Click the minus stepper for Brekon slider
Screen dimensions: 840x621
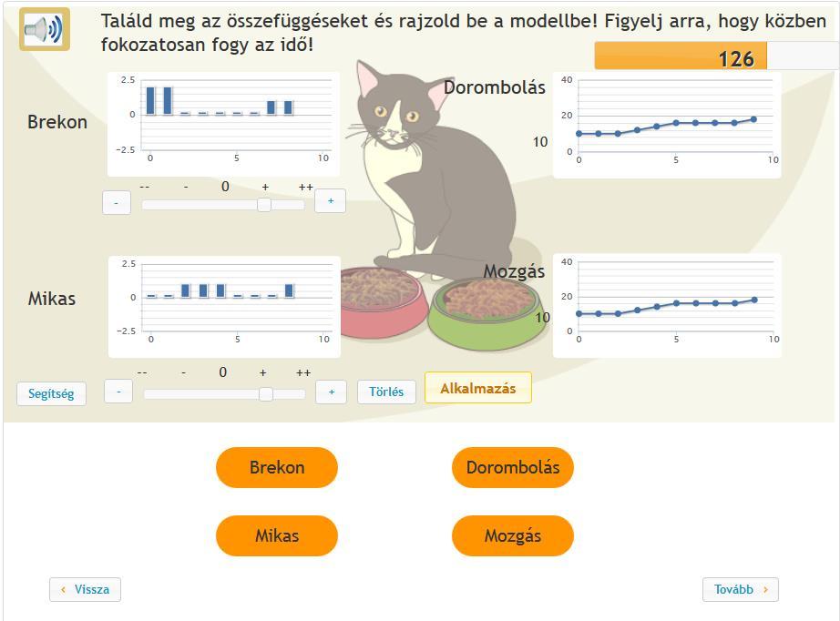point(117,202)
